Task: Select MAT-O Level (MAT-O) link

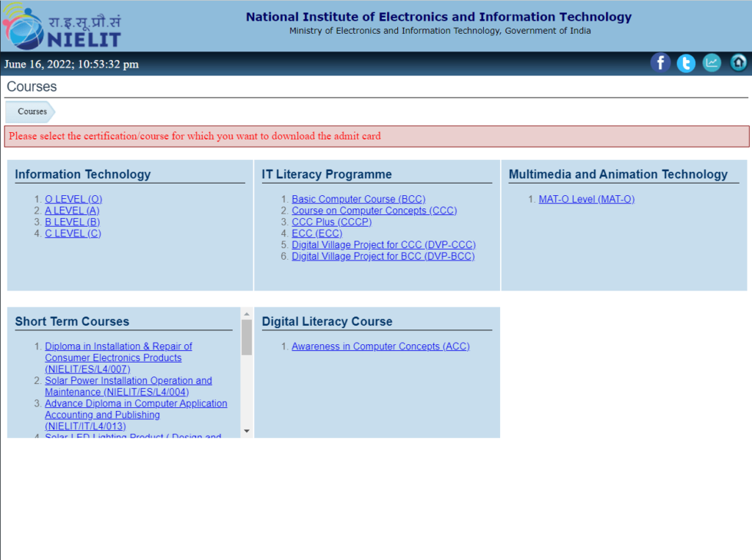Action: pyautogui.click(x=586, y=199)
